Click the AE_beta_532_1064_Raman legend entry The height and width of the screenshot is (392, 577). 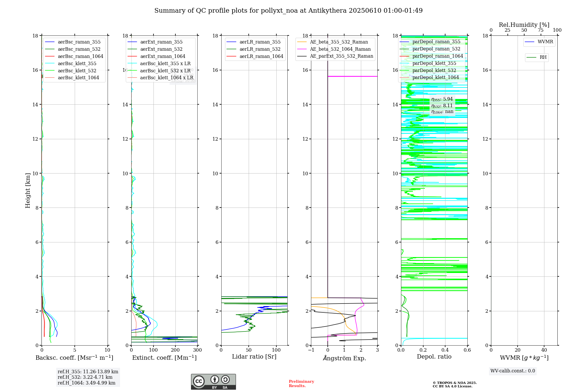[334, 49]
